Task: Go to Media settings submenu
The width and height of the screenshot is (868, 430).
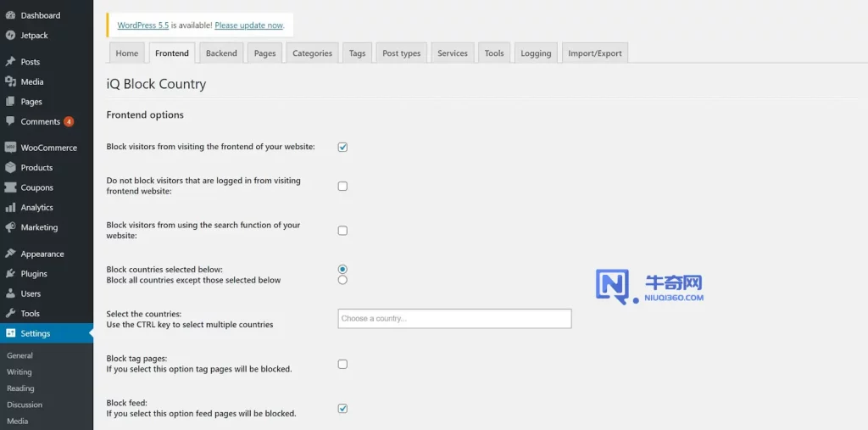Action: (17, 421)
